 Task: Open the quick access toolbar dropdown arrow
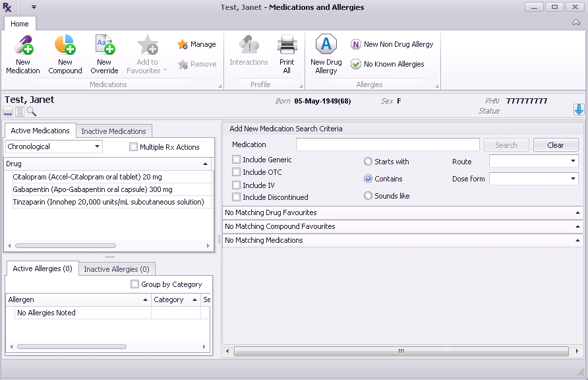tap(34, 7)
